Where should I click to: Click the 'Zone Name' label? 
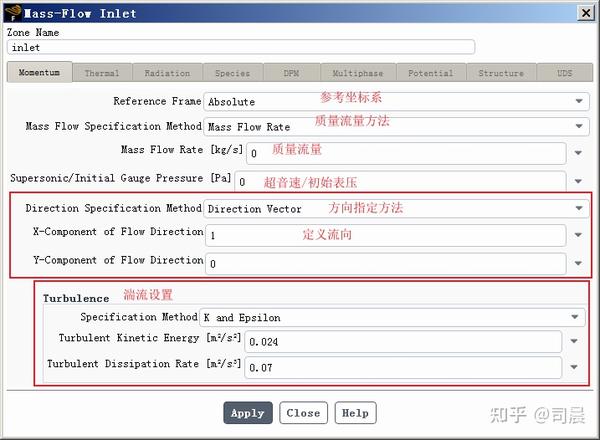click(33, 33)
